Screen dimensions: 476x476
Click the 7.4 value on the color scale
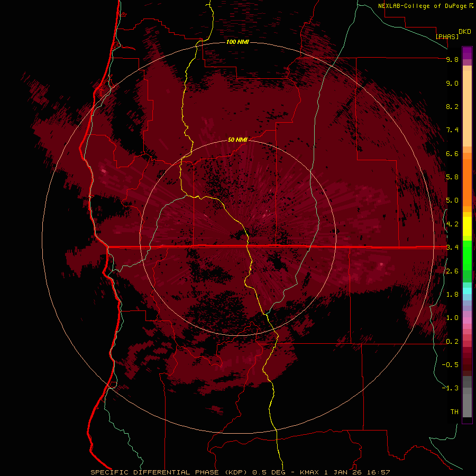[x=452, y=130]
